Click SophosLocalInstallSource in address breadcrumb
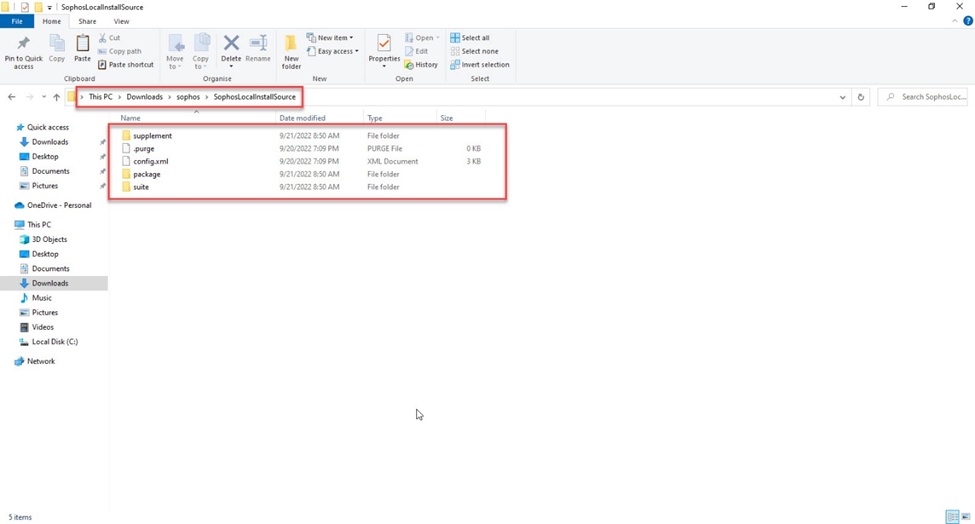This screenshot has height=524, width=975. click(x=254, y=97)
